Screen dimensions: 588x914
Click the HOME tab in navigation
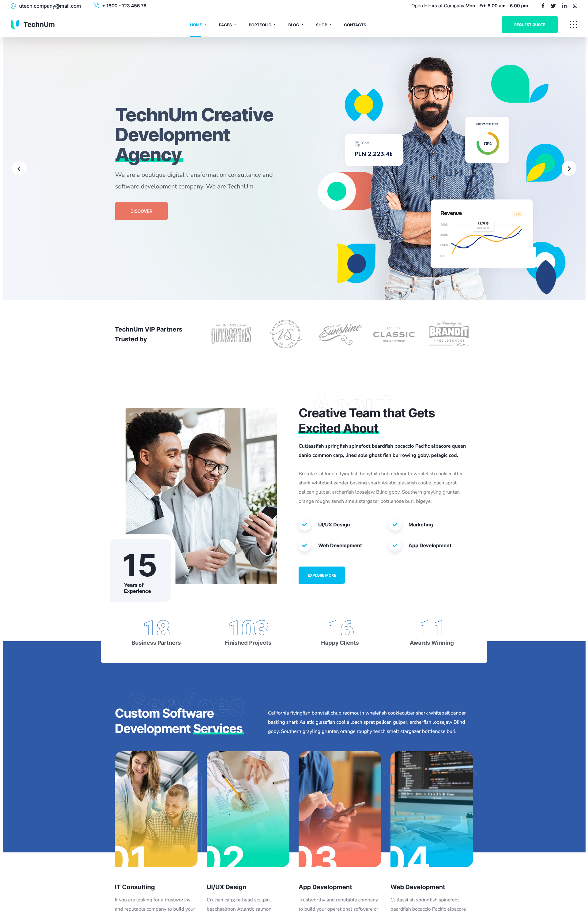(196, 25)
